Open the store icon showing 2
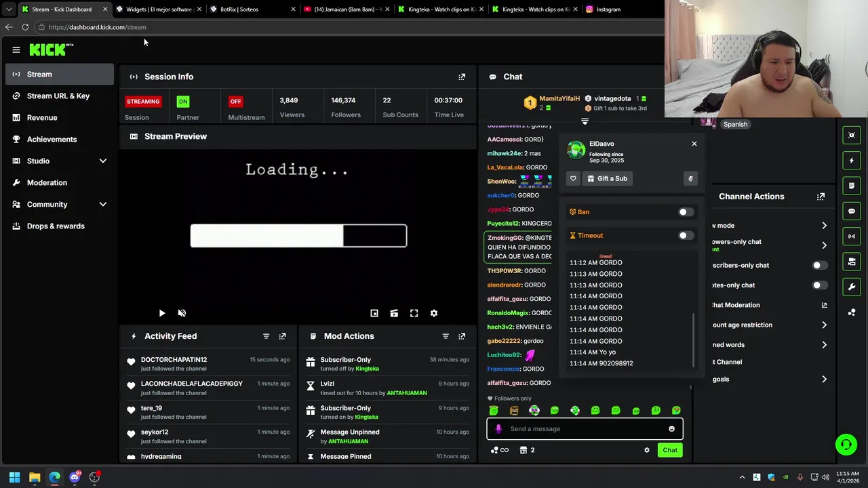This screenshot has height=488, width=868. click(x=527, y=450)
